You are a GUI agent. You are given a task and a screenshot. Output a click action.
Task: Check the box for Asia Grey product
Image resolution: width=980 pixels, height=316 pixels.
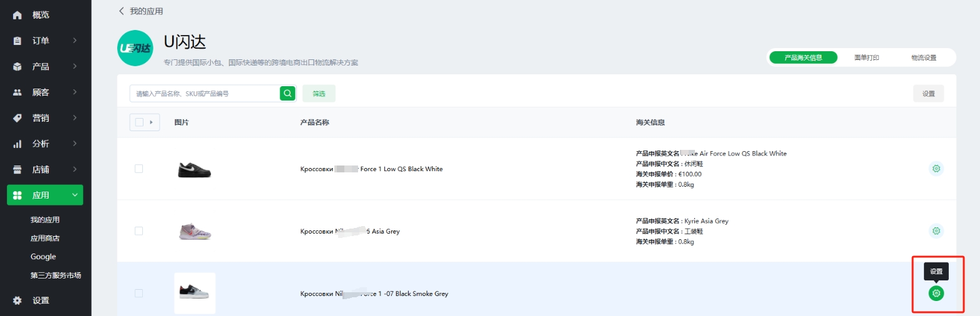[138, 231]
